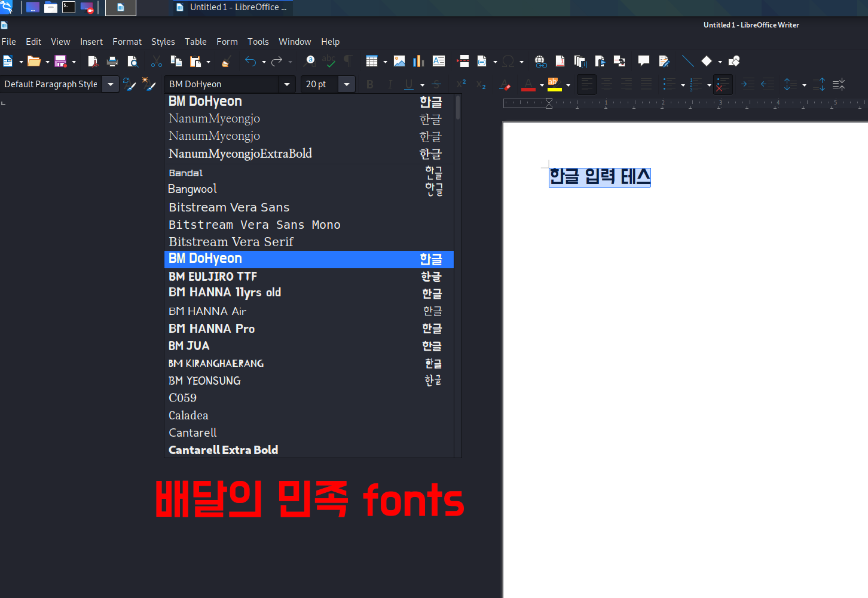Click the Insert Image icon
868x598 pixels.
tap(399, 61)
